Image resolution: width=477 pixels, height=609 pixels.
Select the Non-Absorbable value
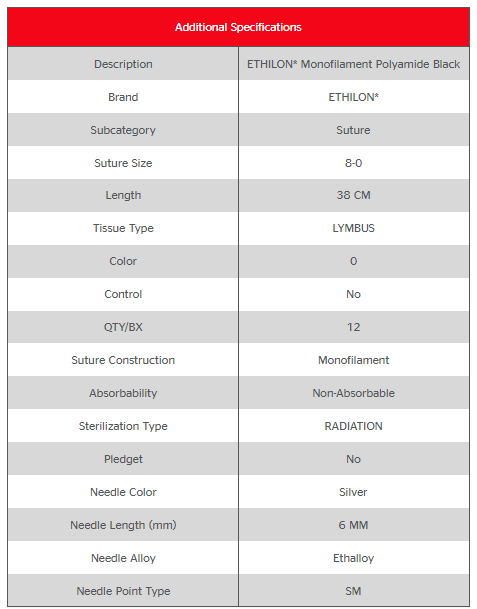(353, 393)
